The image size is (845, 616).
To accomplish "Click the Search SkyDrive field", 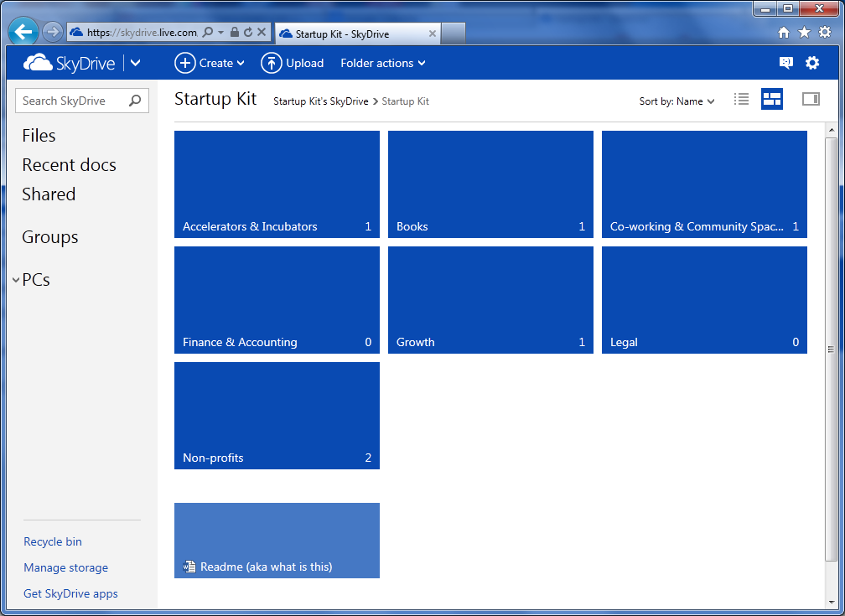I will pos(82,101).
